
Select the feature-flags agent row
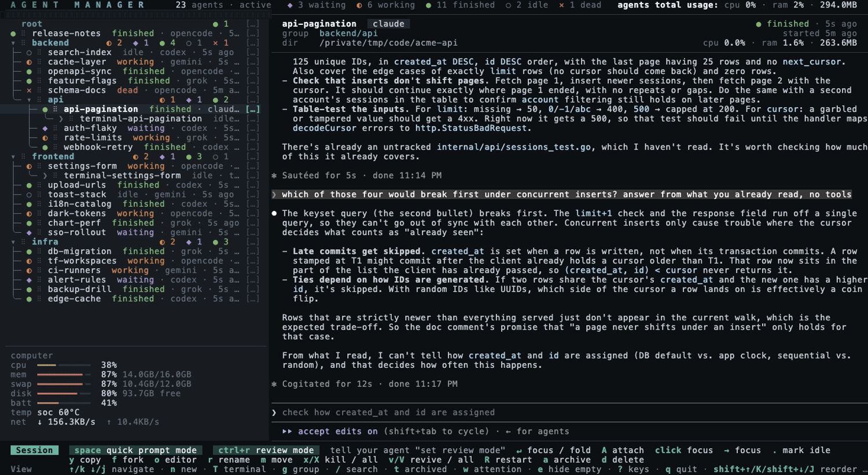tap(135, 81)
